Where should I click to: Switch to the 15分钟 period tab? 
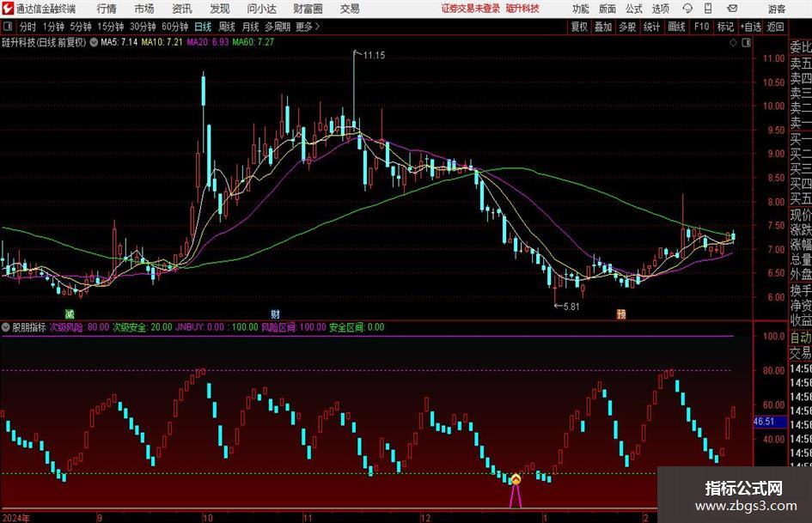111,27
